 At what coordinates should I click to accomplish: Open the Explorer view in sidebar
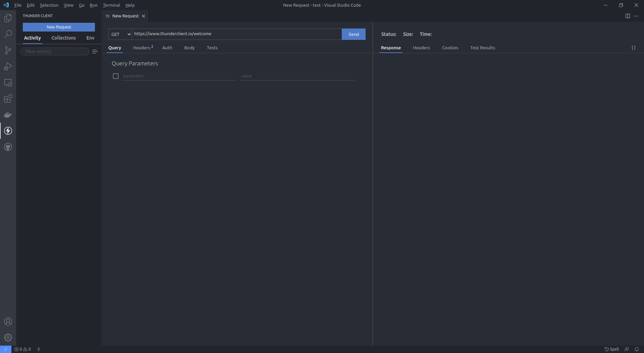pos(8,18)
